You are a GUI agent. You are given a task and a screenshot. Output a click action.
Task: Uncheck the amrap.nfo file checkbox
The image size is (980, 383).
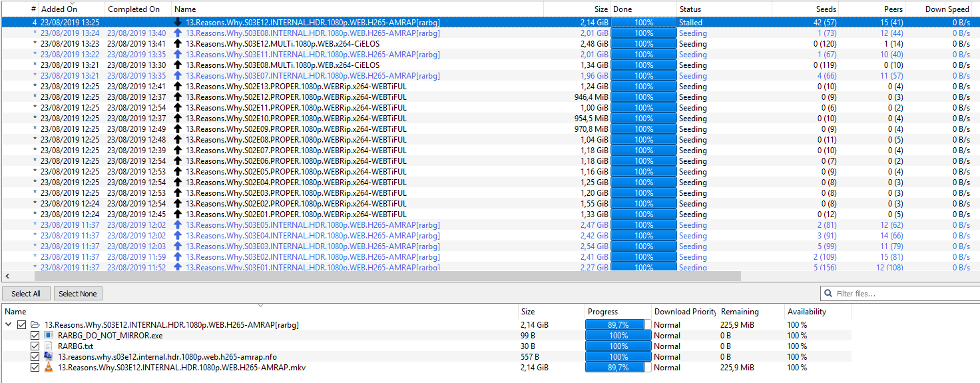point(35,357)
